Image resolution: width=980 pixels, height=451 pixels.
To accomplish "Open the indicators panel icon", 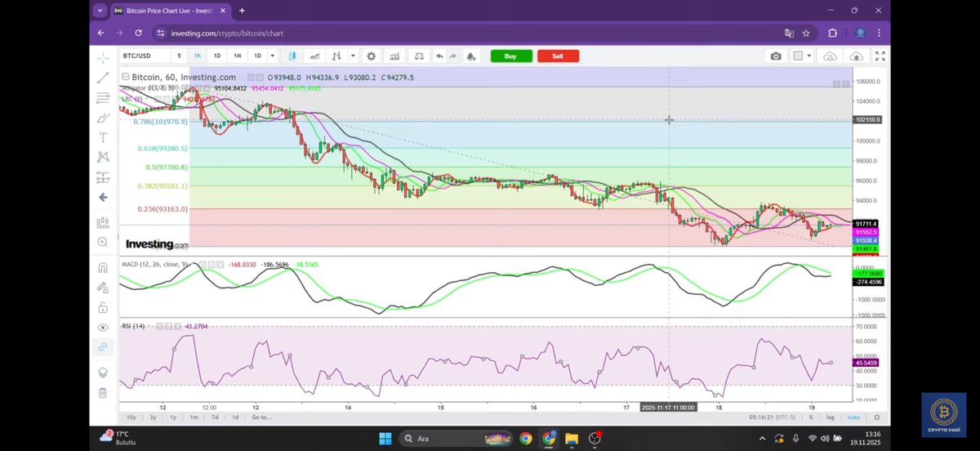I will (x=395, y=56).
